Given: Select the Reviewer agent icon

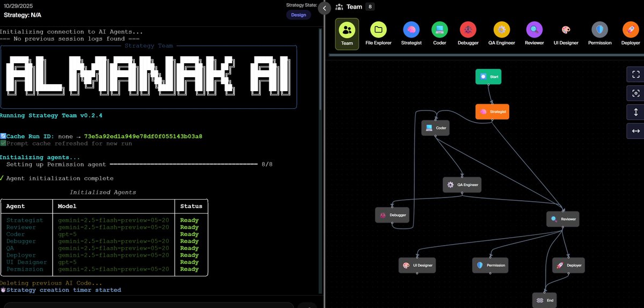Looking at the screenshot, I should (534, 30).
